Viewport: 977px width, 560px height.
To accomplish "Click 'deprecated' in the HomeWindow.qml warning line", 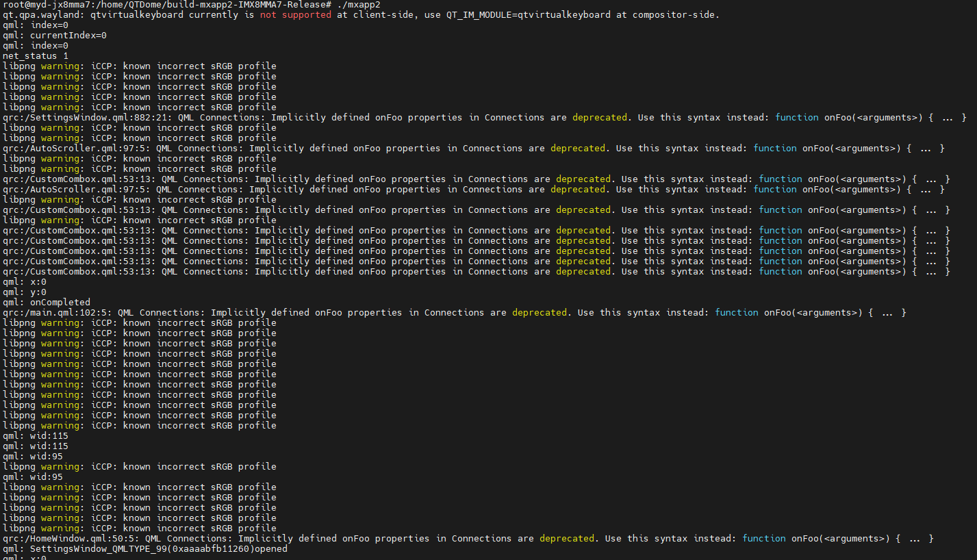I will pos(567,538).
